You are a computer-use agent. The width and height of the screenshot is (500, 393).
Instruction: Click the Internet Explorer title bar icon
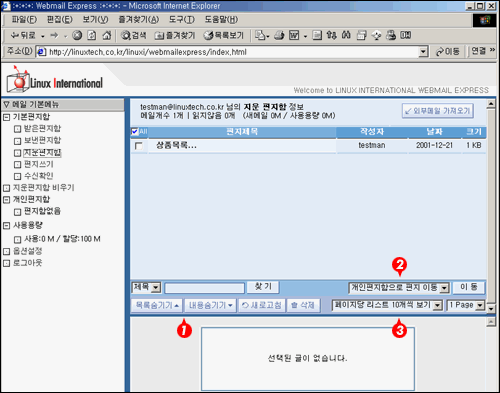coord(6,6)
